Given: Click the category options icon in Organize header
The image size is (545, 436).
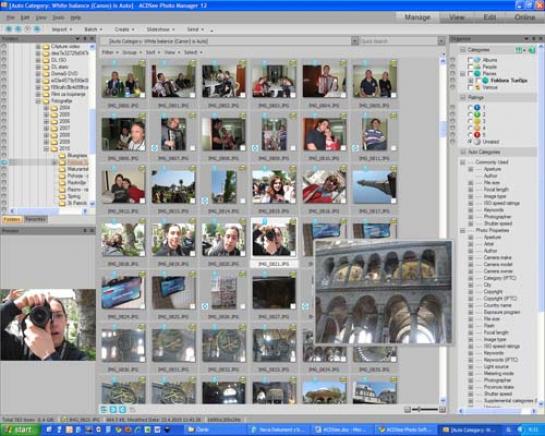Looking at the screenshot, I should pyautogui.click(x=520, y=50).
